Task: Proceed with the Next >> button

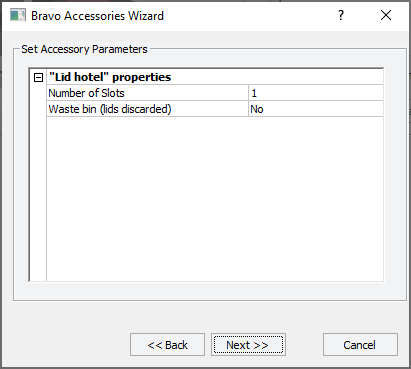Action: [x=248, y=345]
